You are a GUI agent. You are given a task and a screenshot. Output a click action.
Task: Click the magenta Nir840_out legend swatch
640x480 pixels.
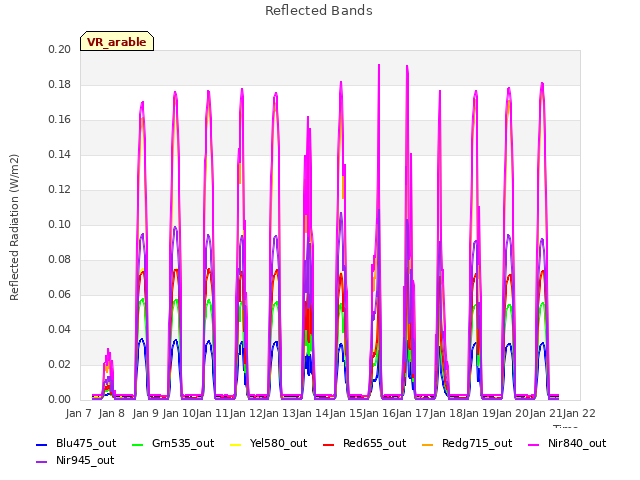tap(534, 444)
